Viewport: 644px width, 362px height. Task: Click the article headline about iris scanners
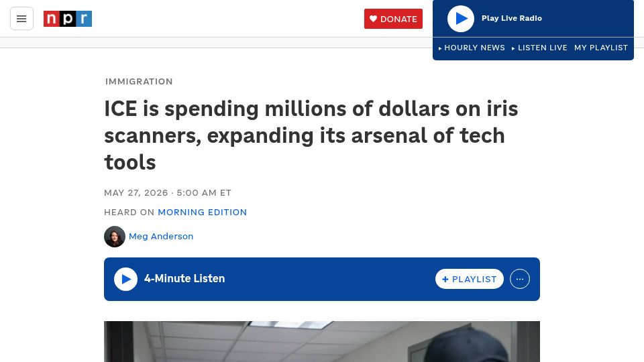tap(311, 135)
